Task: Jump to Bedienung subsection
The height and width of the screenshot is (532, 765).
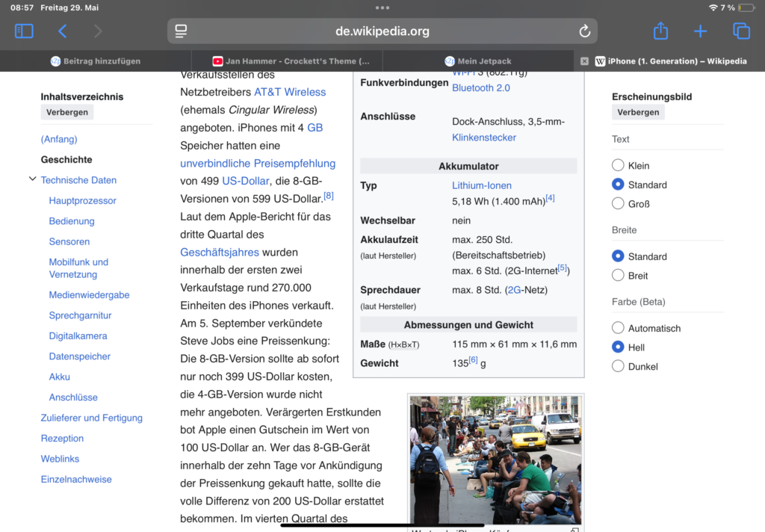Action: (72, 221)
